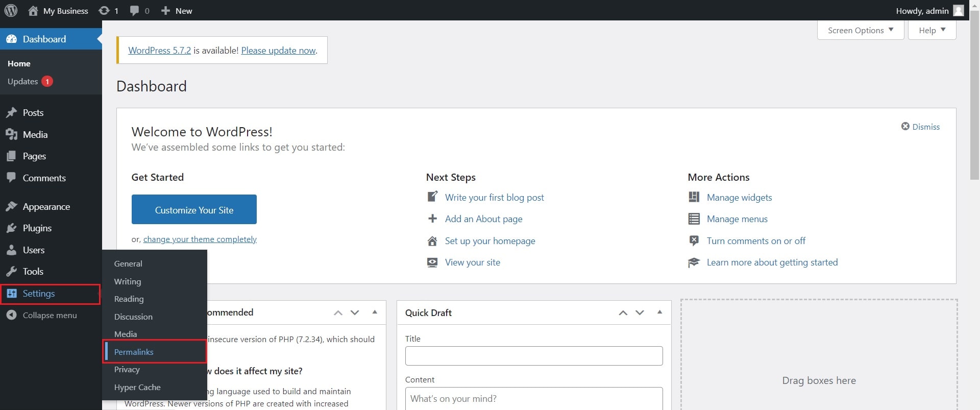Open the Help dropdown tab
Screen dimensions: 980x410
click(x=932, y=30)
